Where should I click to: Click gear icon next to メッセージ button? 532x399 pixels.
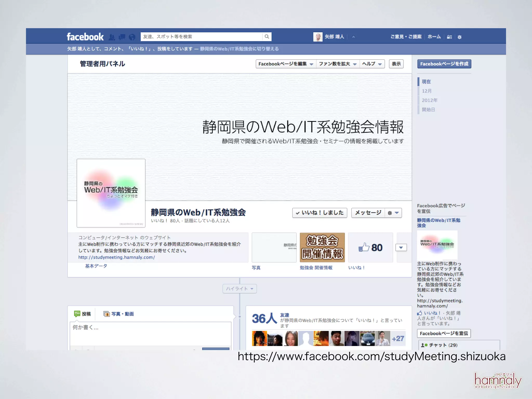tap(390, 213)
